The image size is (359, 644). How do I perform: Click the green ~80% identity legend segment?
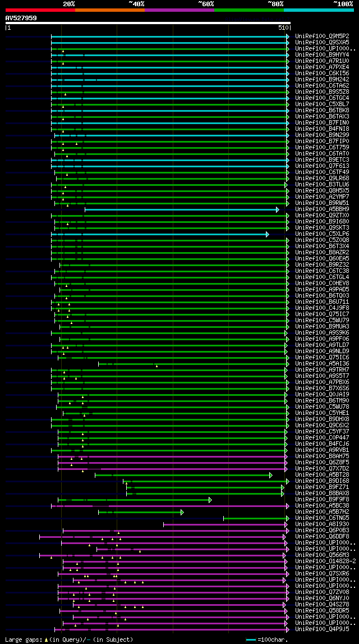tap(249, 10)
